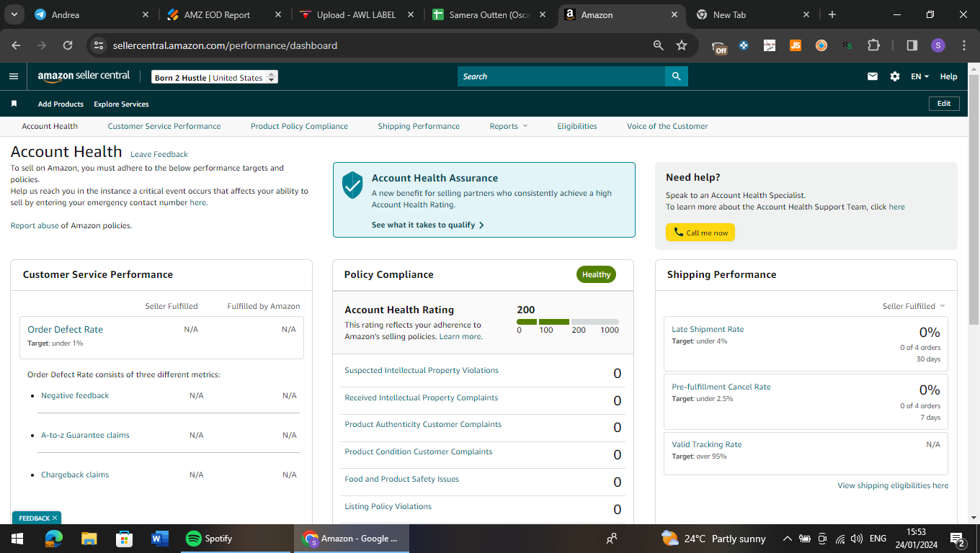Click the Chrome zoom magnifier icon in address bar
The image size is (980, 553).
[x=659, y=45]
